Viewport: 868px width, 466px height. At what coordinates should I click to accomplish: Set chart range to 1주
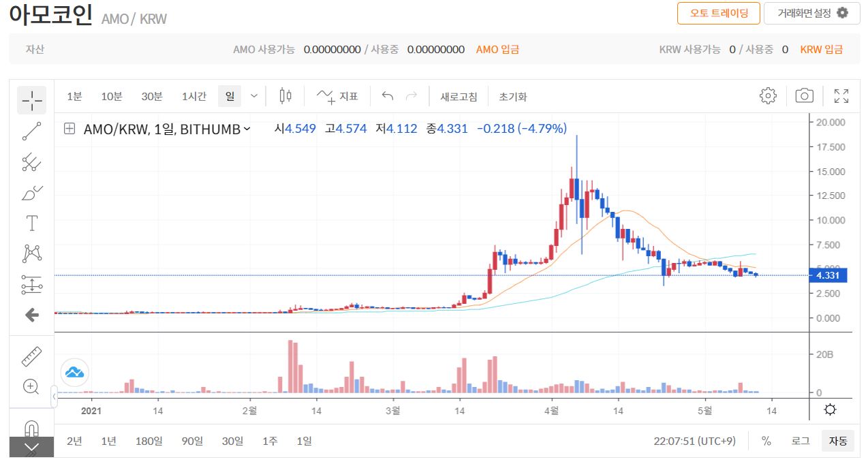click(270, 441)
